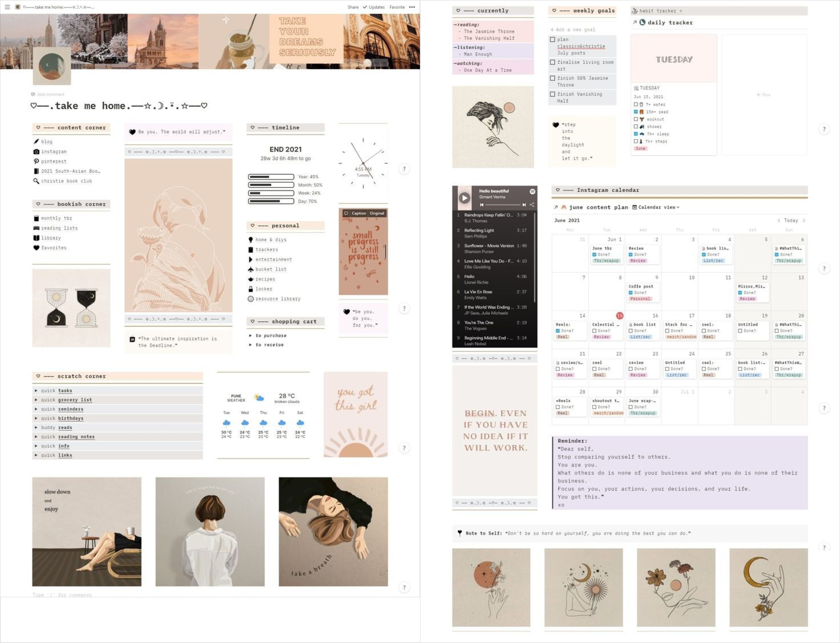Switch to the 'Original' tab on the quote image

click(377, 213)
